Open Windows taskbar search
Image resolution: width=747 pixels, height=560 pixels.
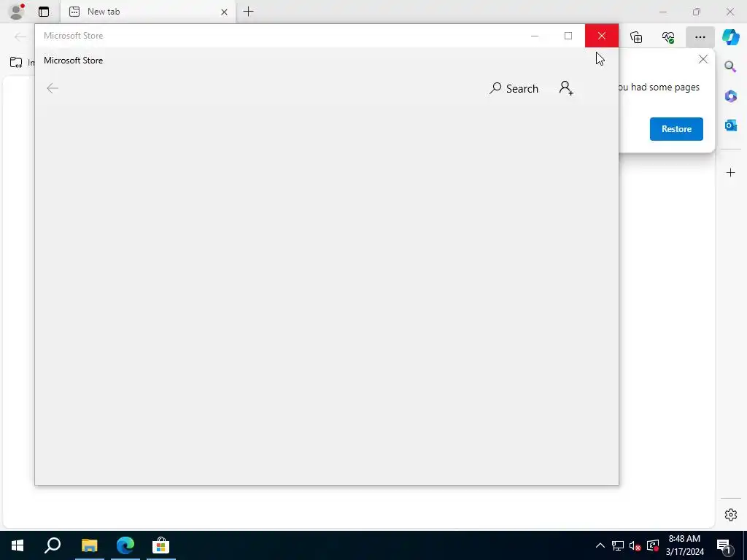[53, 545]
